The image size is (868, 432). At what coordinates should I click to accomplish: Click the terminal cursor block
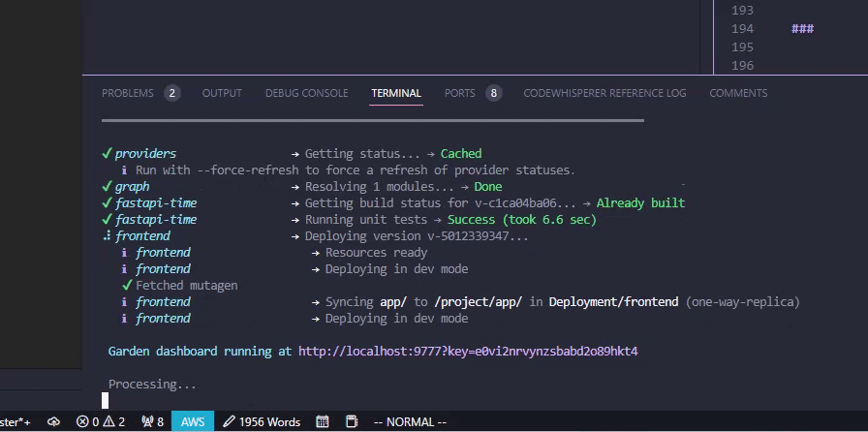[106, 400]
